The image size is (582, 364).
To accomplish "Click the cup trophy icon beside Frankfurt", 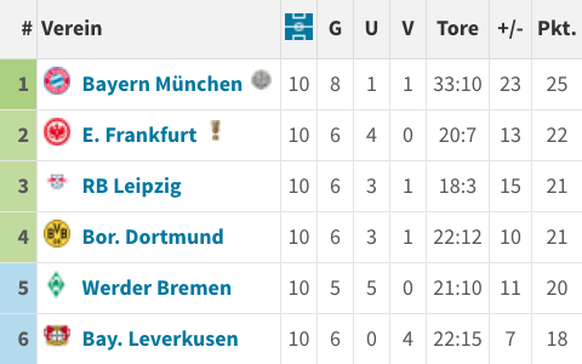I will (x=216, y=130).
